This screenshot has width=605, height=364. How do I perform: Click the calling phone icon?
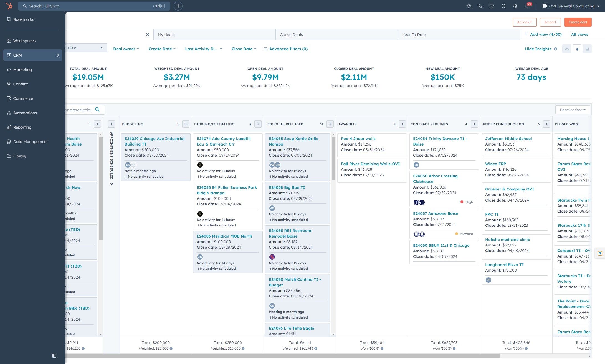480,6
